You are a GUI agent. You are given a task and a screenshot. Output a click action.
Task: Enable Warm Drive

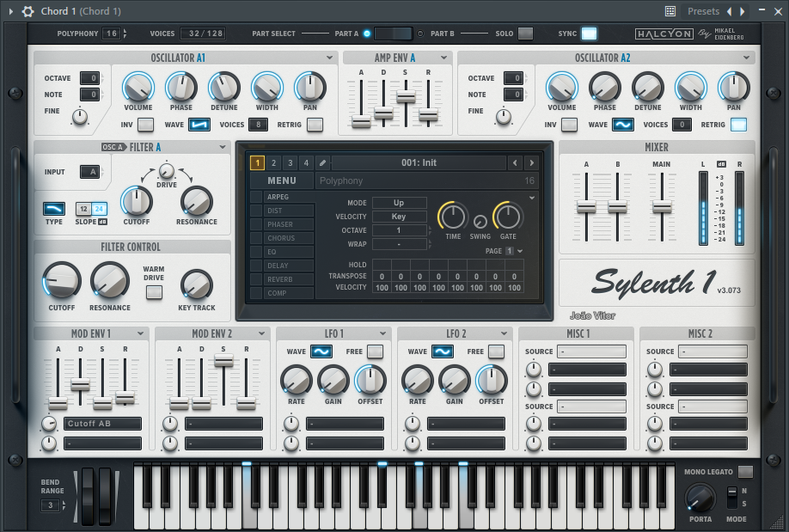click(154, 292)
